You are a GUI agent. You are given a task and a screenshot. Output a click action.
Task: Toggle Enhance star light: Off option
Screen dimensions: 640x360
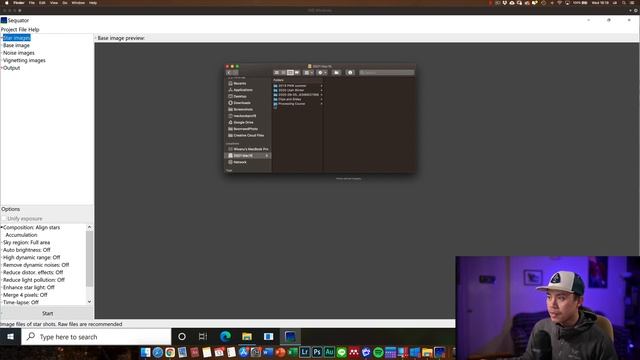(29, 287)
